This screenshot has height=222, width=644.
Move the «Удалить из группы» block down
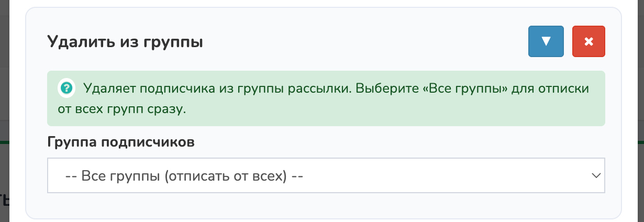point(546,41)
